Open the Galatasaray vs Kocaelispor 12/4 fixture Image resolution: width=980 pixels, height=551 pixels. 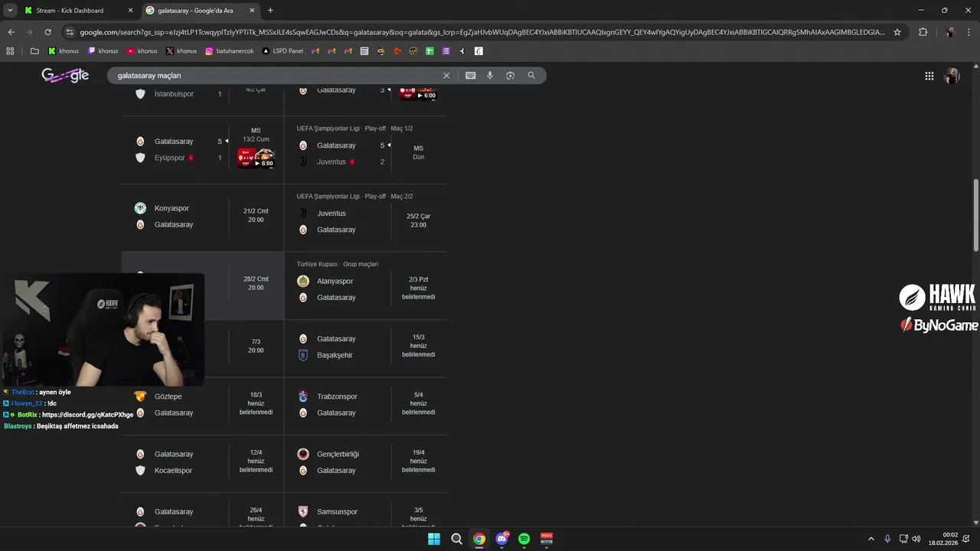point(202,463)
